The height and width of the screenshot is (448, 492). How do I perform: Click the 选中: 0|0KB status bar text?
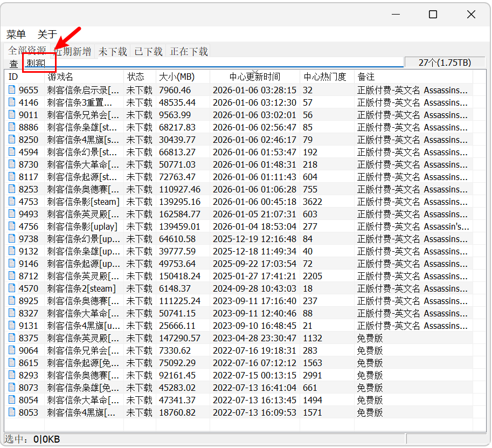tap(32, 439)
